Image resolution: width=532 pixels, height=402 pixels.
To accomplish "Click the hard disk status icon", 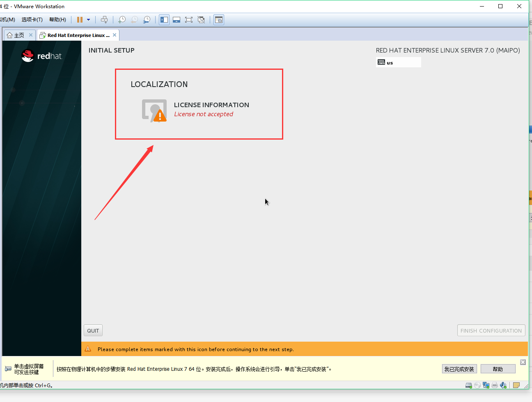I will 468,385.
